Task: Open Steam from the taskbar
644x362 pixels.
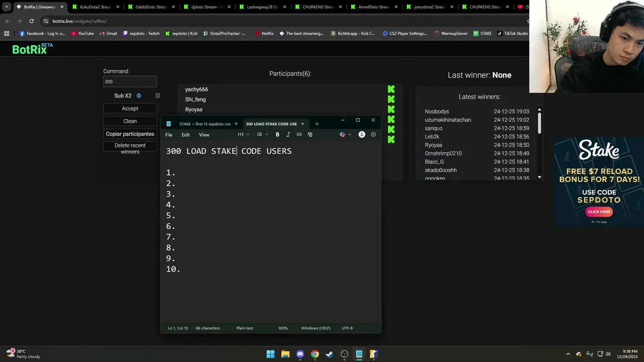Action: [330, 354]
